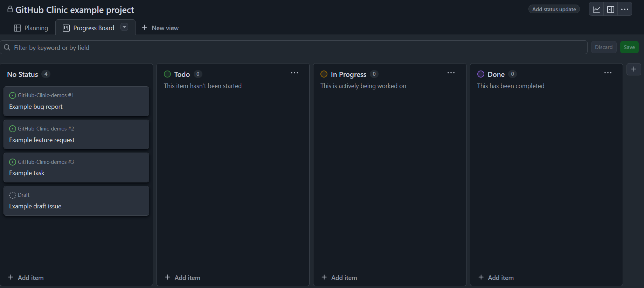Add item to the Todo column
The image size is (644, 288).
pos(183,277)
